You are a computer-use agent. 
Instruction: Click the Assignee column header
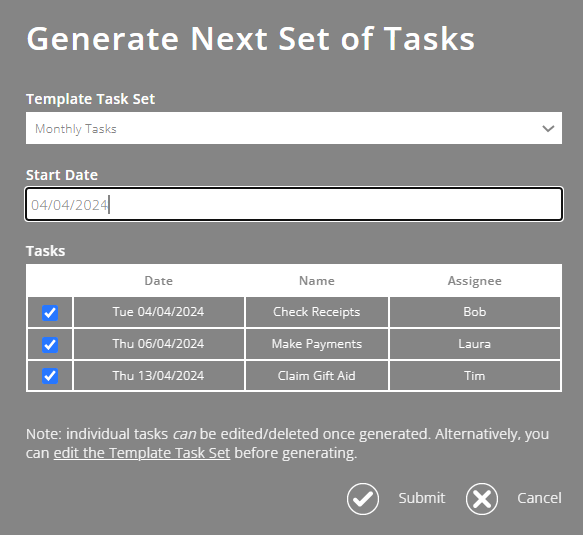click(x=474, y=281)
